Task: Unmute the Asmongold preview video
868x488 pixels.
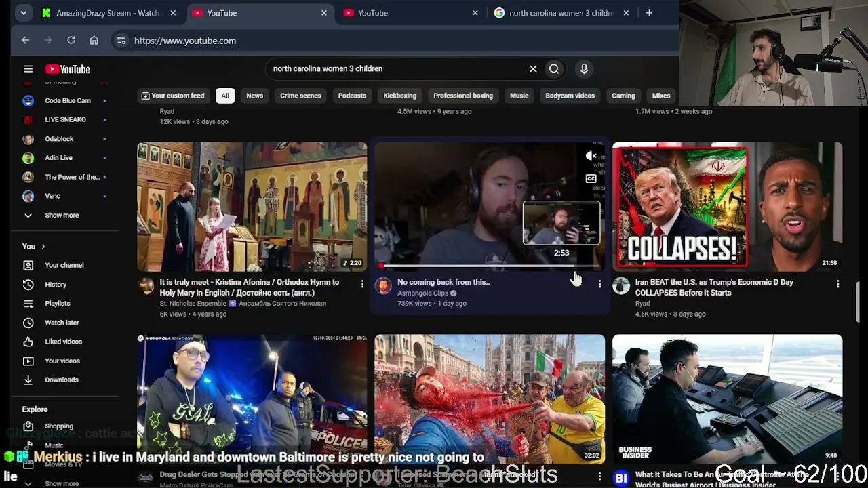Action: (591, 157)
